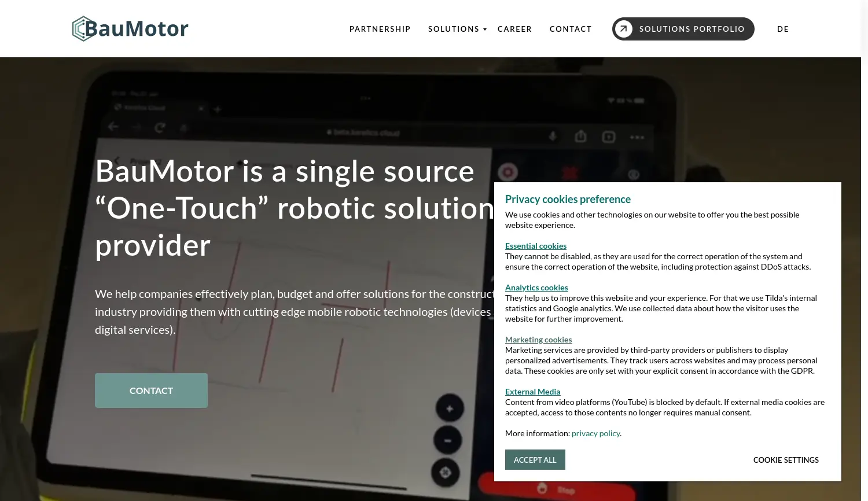Click the minus zoom icon on the tablet
This screenshot has width=868, height=501.
click(448, 441)
